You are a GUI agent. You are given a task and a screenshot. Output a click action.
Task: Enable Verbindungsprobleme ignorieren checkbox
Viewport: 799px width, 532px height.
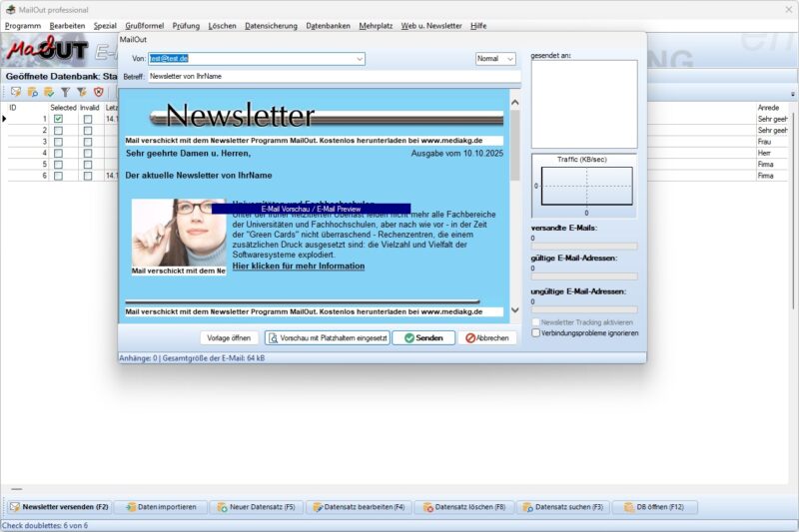coord(535,333)
